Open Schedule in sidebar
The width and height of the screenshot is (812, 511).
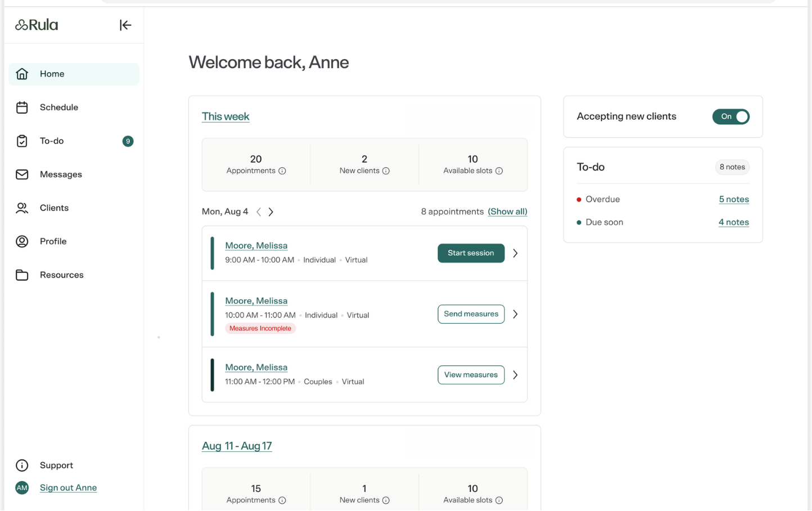point(74,107)
